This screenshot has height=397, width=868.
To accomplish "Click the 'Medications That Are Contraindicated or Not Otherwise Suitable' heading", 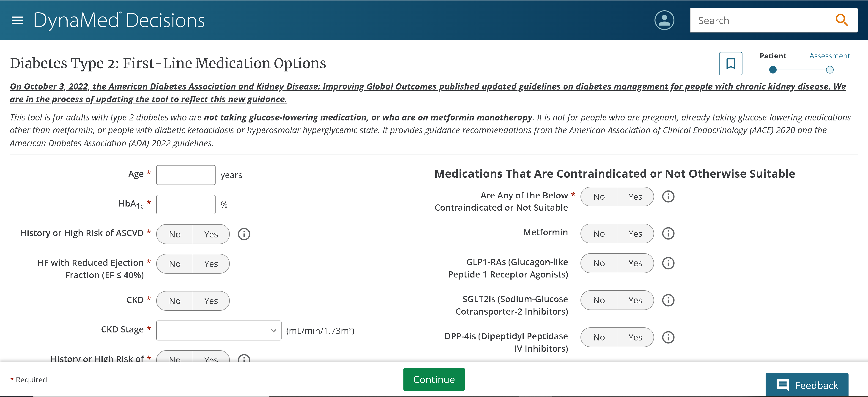I will [x=615, y=174].
